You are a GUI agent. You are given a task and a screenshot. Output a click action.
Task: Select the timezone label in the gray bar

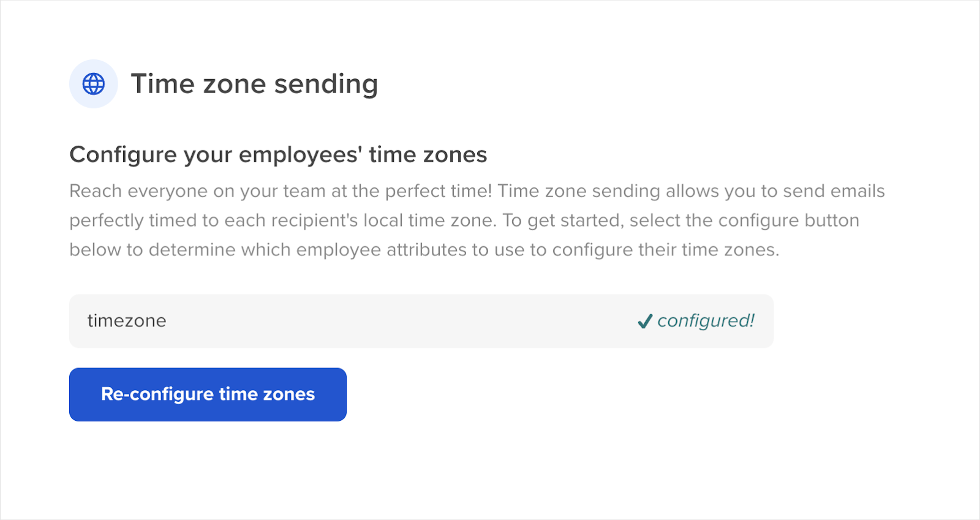(127, 320)
